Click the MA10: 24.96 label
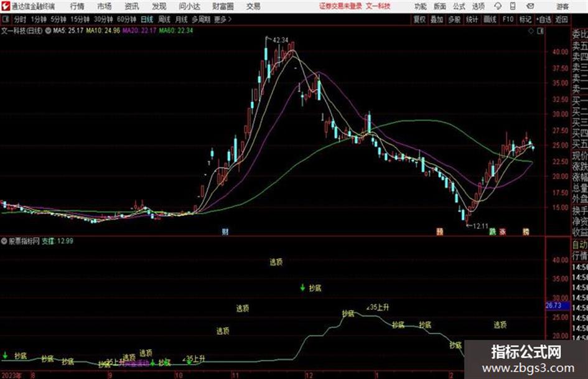 103,30
